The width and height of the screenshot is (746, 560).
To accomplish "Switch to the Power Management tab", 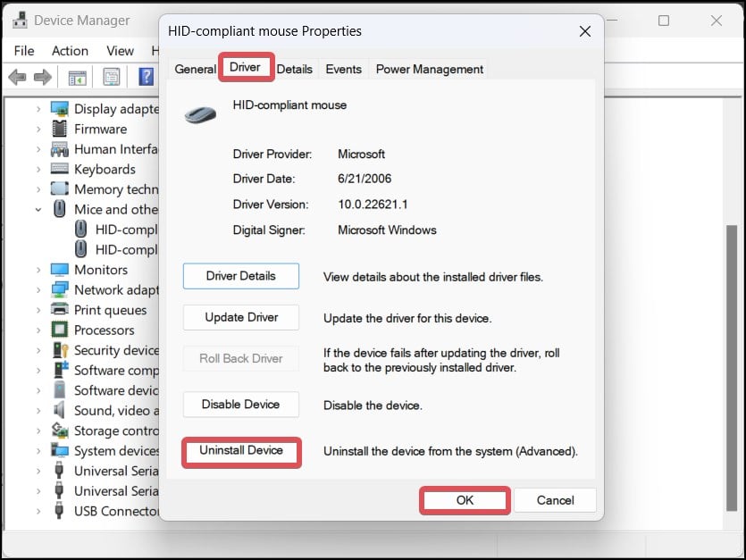I will coord(430,69).
